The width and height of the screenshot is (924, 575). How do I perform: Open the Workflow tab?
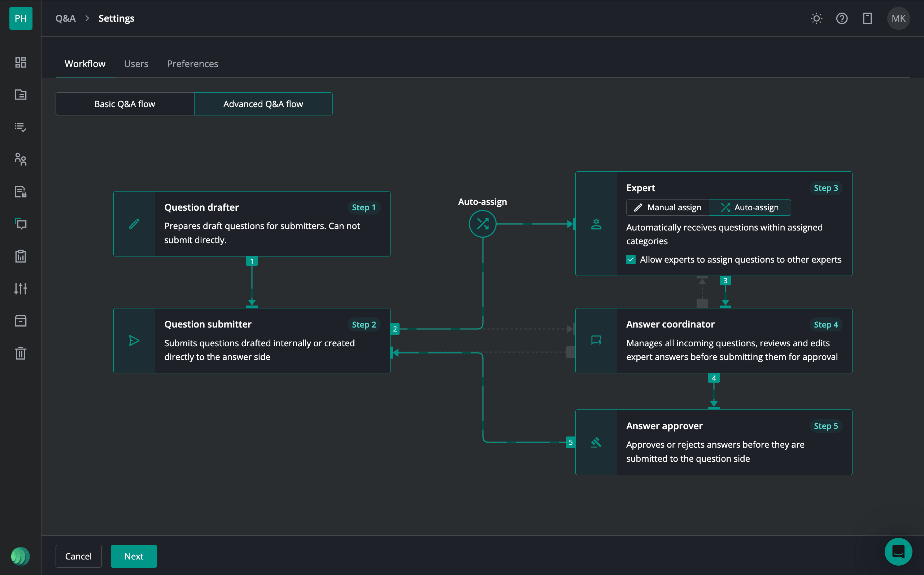85,63
